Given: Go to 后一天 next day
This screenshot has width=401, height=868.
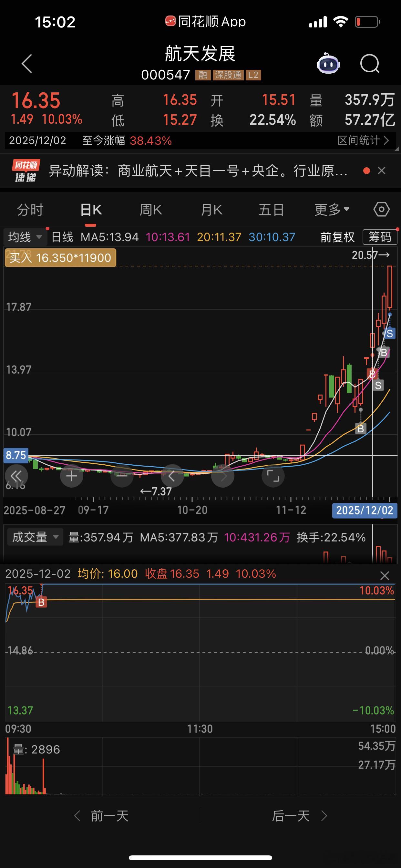Looking at the screenshot, I should coord(299,816).
